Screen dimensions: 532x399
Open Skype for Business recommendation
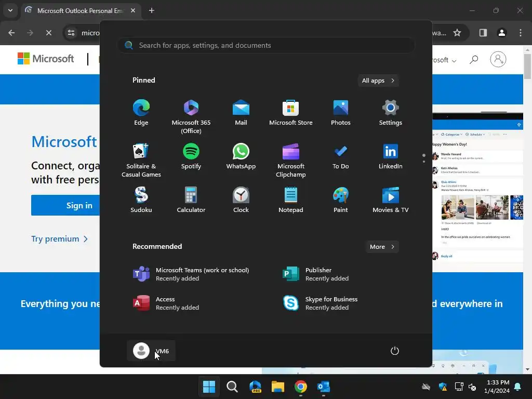[320, 303]
